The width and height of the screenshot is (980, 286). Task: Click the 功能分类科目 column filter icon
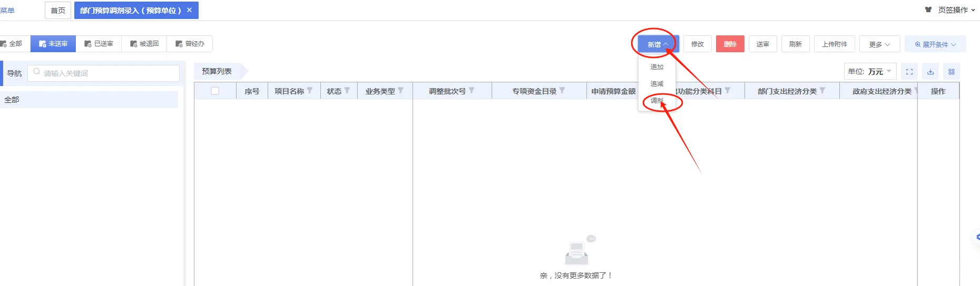[728, 91]
